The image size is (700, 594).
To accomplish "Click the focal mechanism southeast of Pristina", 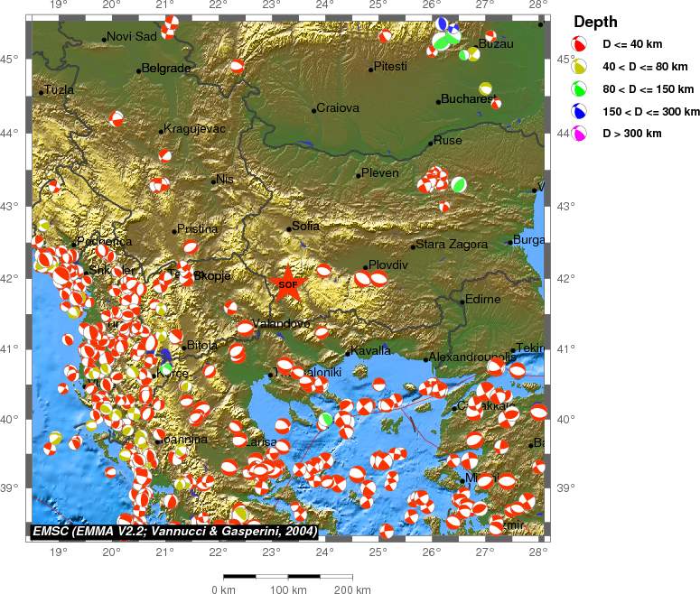I will [x=191, y=246].
